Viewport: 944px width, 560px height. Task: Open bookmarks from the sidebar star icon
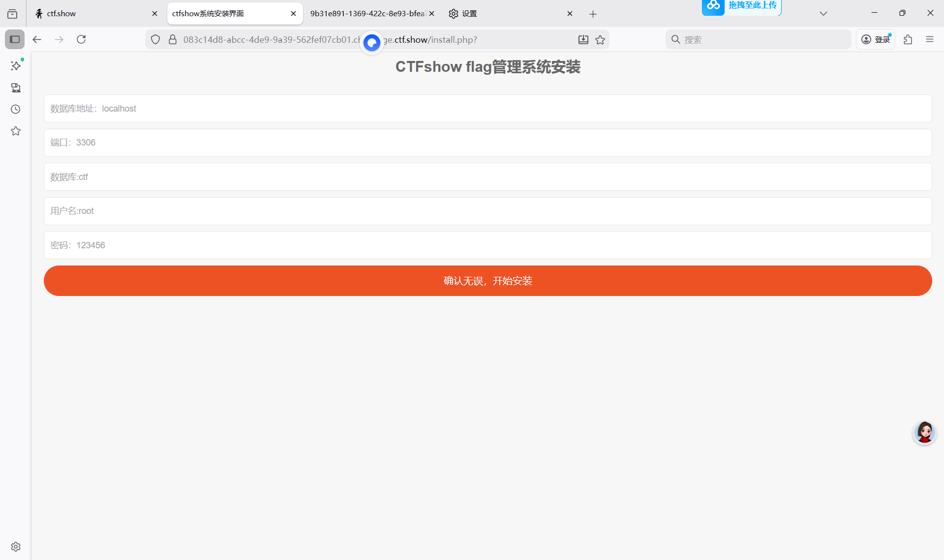click(x=16, y=131)
